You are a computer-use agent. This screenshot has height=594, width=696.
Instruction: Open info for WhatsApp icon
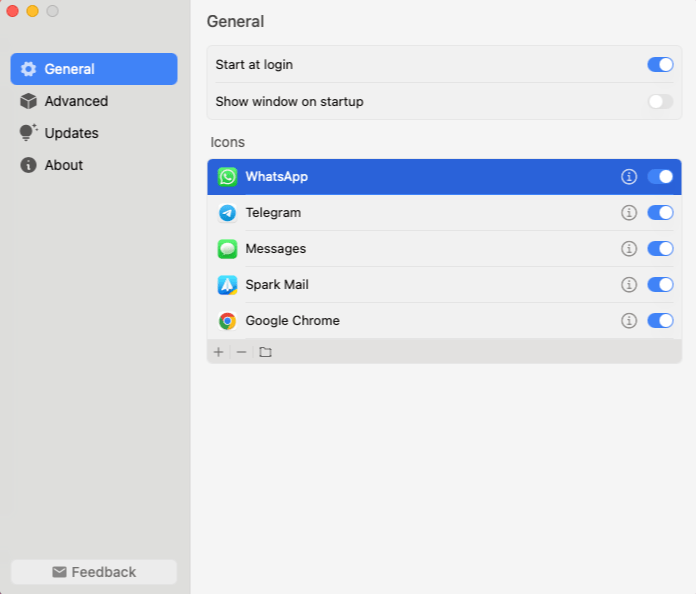(x=629, y=177)
